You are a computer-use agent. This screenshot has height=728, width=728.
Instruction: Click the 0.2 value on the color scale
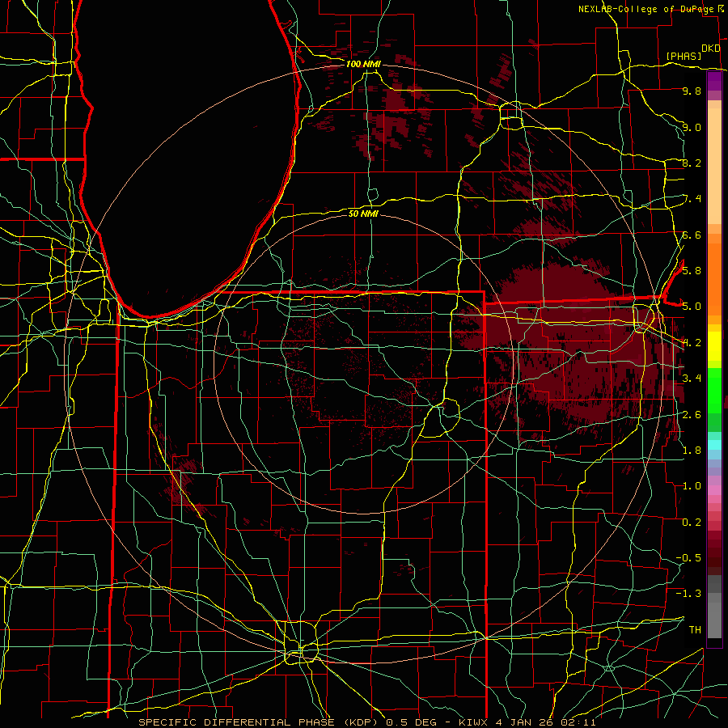692,522
